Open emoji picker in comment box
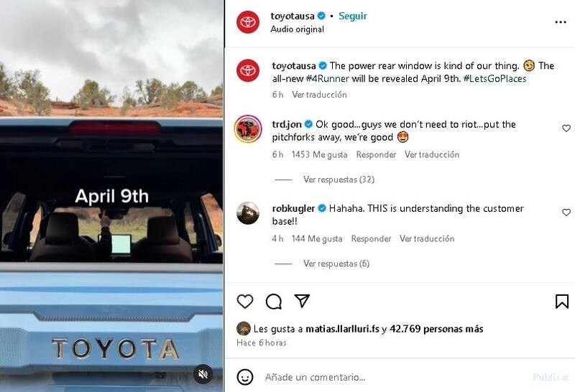Viewport: 575px width, 392px height. click(x=245, y=377)
